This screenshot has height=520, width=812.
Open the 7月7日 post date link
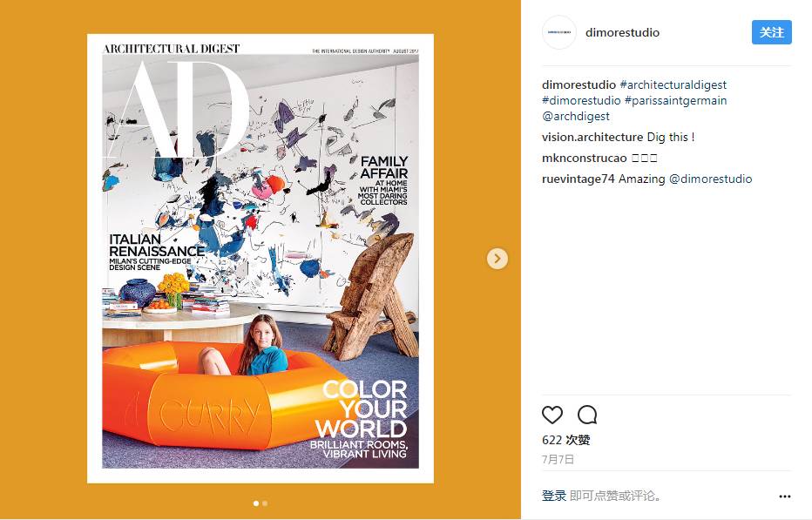pyautogui.click(x=558, y=459)
